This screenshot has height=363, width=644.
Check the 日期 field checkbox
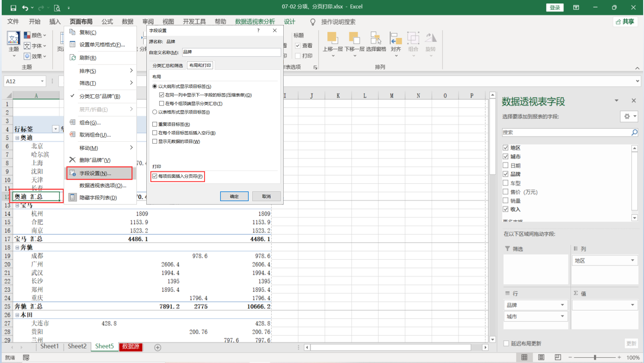(506, 165)
